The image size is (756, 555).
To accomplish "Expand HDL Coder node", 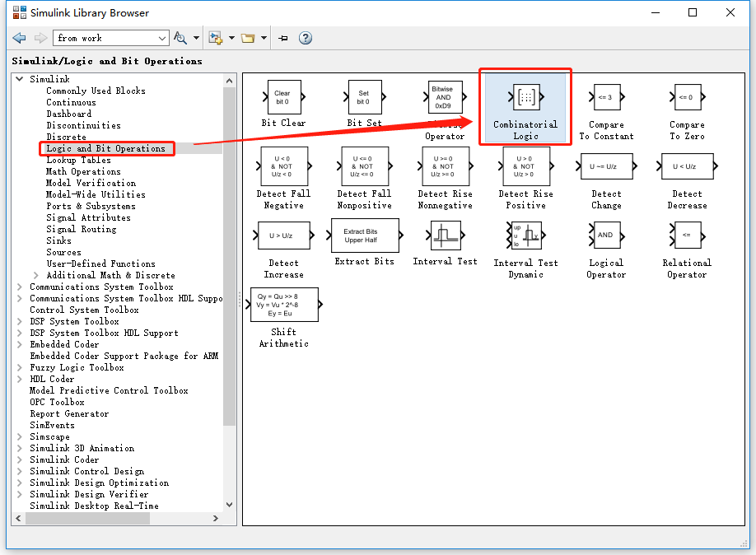I will click(x=19, y=379).
